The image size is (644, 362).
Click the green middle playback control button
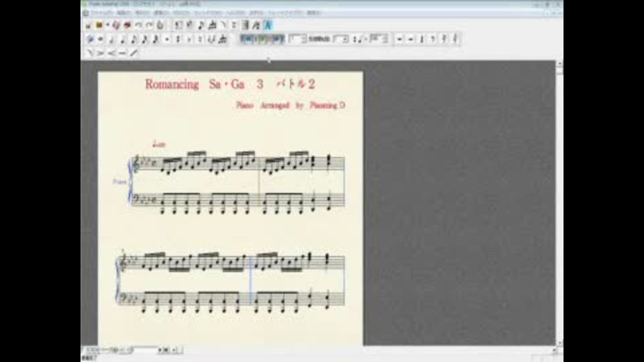click(x=262, y=39)
